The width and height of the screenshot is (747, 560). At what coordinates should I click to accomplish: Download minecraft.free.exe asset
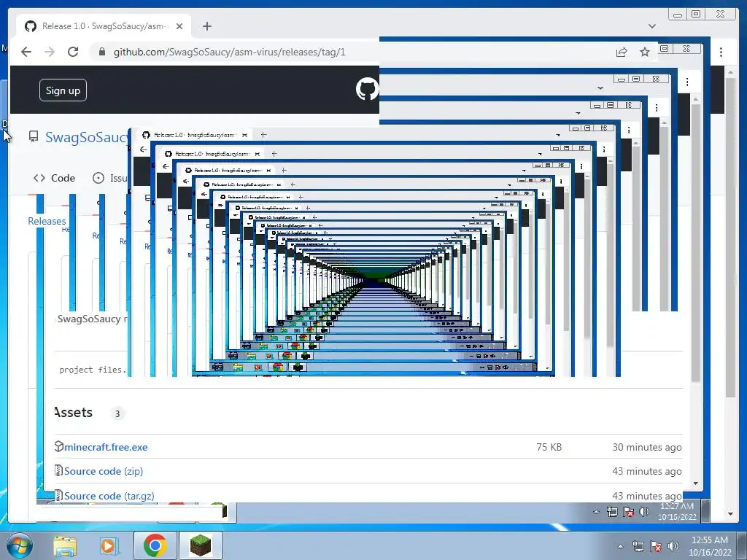point(106,447)
